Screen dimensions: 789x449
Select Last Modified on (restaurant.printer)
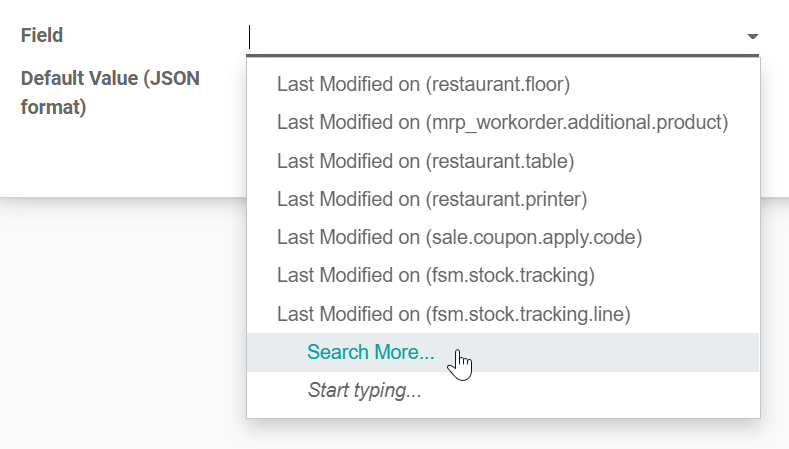coord(431,199)
